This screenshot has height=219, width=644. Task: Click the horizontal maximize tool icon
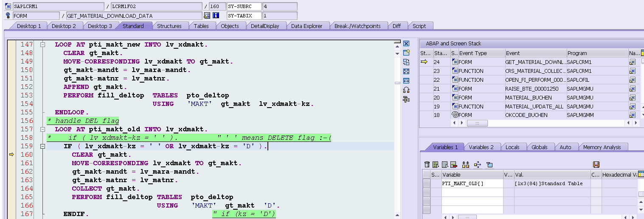coord(406,80)
